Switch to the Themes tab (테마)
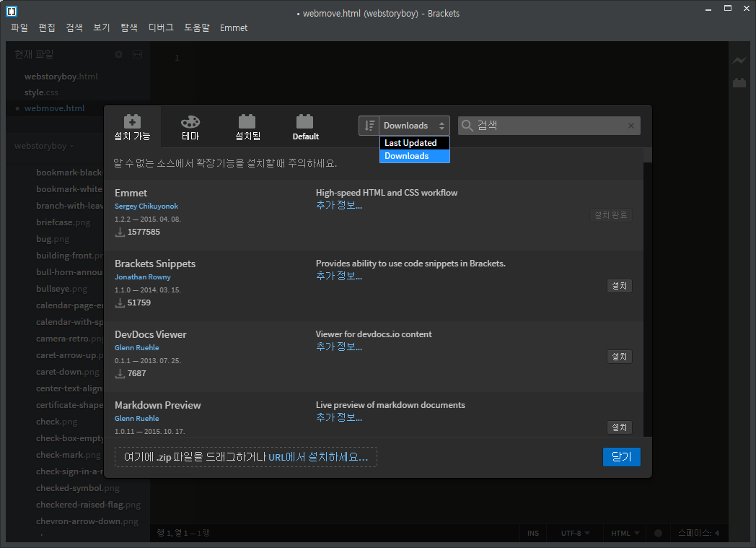 click(x=190, y=127)
